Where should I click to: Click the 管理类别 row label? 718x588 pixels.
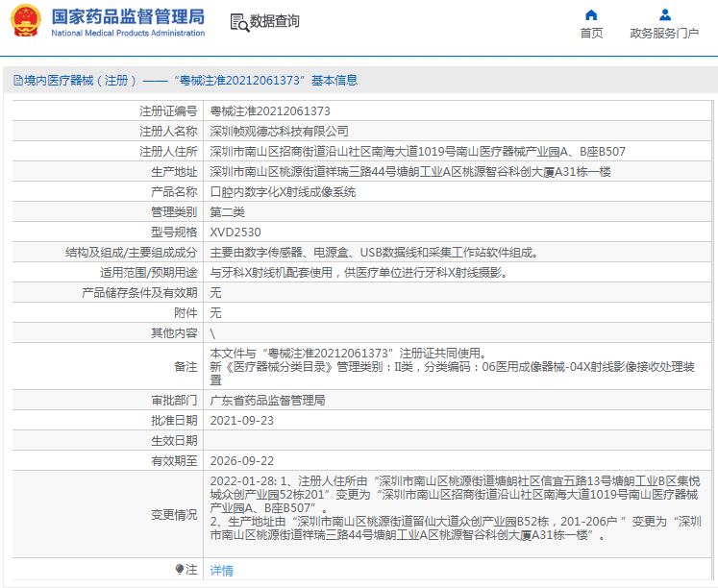[x=174, y=212]
